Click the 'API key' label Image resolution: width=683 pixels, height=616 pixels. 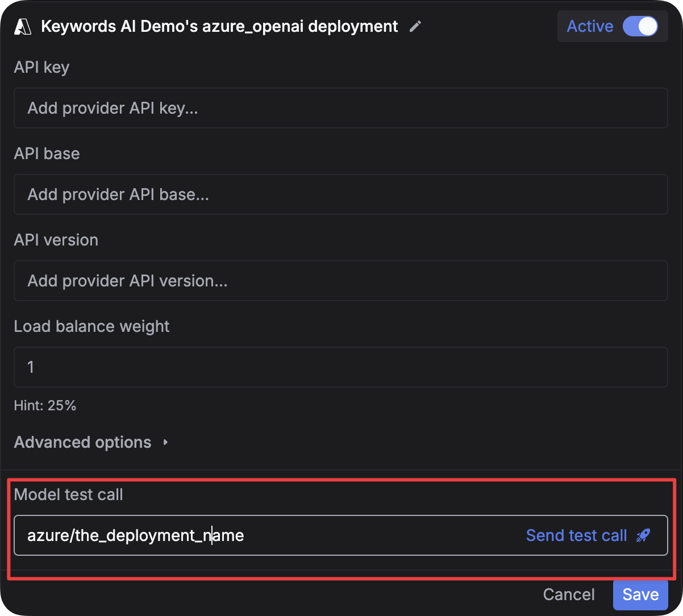coord(41,67)
